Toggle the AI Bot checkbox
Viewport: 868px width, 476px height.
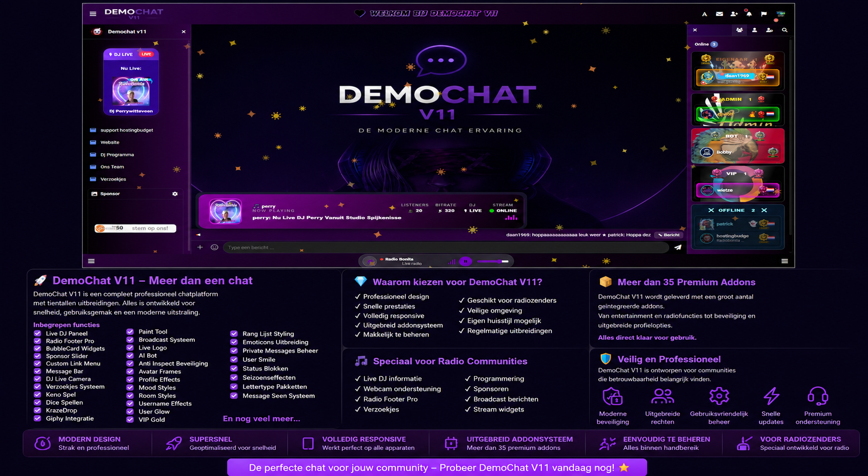click(130, 356)
